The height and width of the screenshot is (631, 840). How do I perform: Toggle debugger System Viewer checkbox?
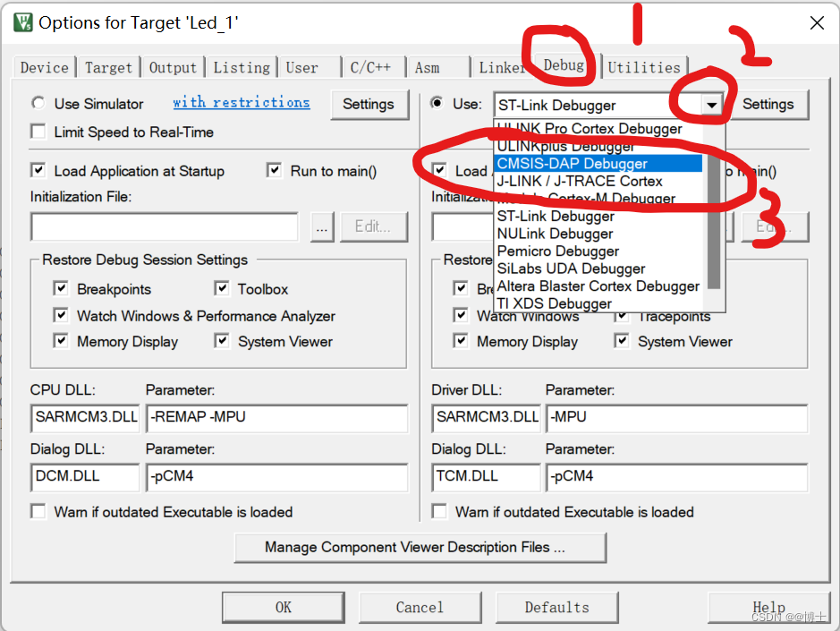coord(622,341)
